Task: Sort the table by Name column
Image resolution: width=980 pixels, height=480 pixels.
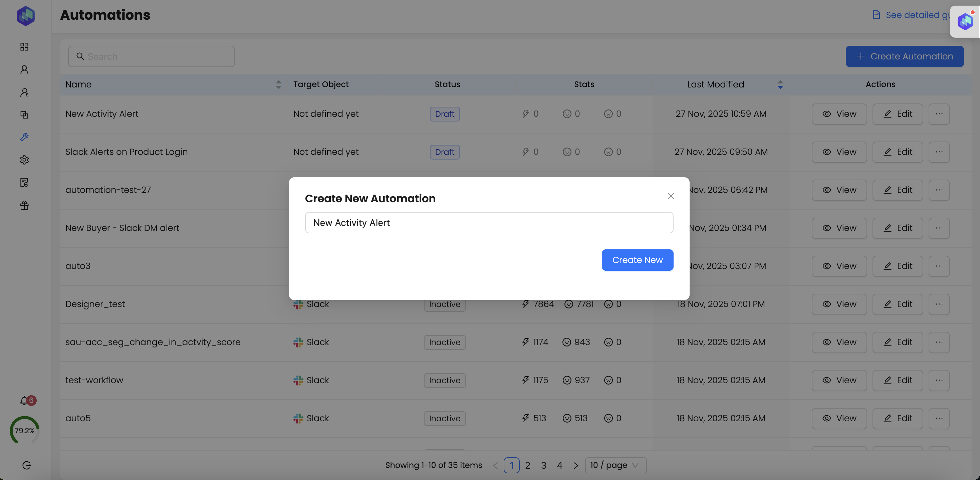Action: [x=278, y=84]
